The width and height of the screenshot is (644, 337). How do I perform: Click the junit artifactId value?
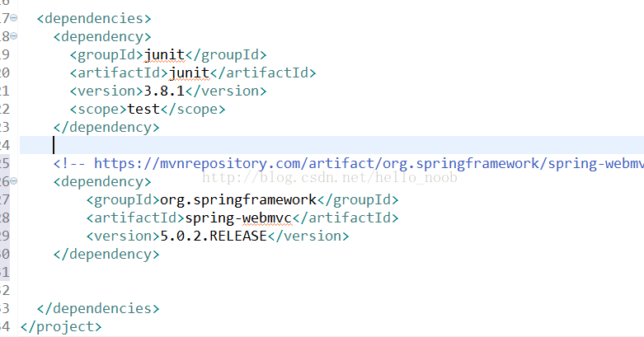[189, 73]
